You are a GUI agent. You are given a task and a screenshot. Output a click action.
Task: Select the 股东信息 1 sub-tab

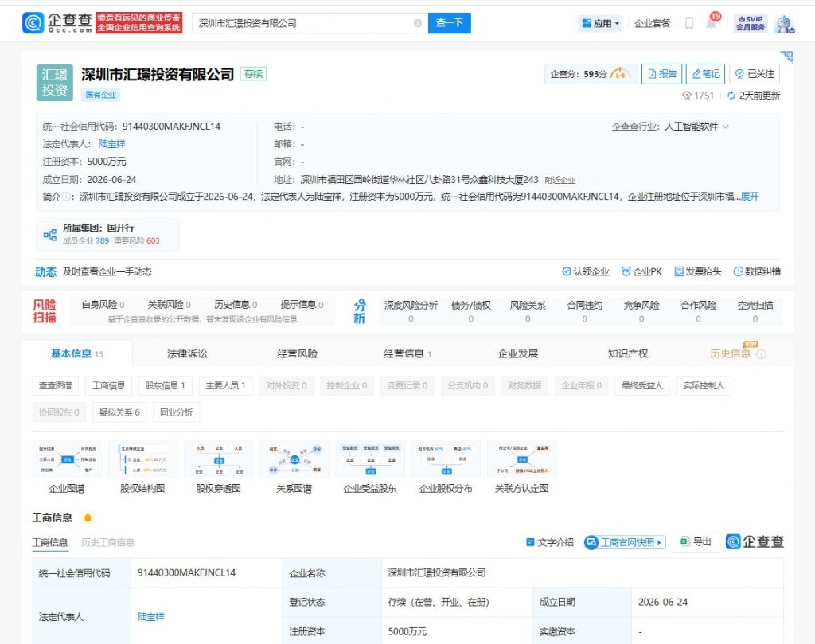166,385
